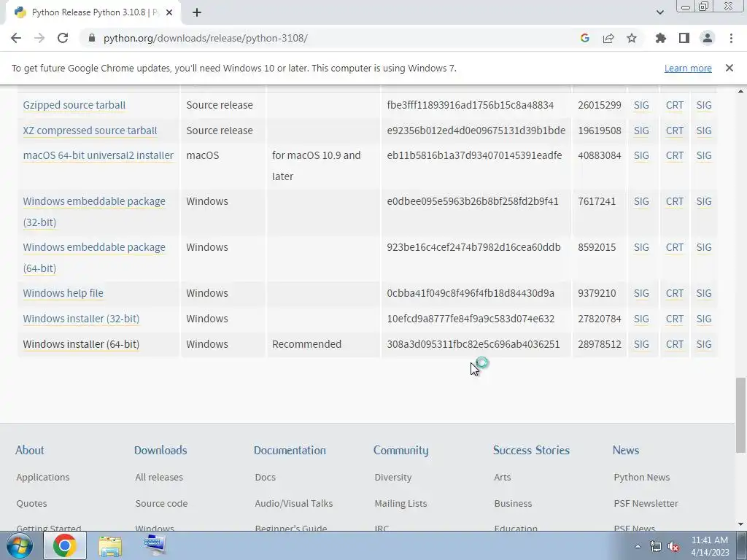Click the scrollbar up arrow
This screenshot has height=560, width=747.
pos(740,91)
